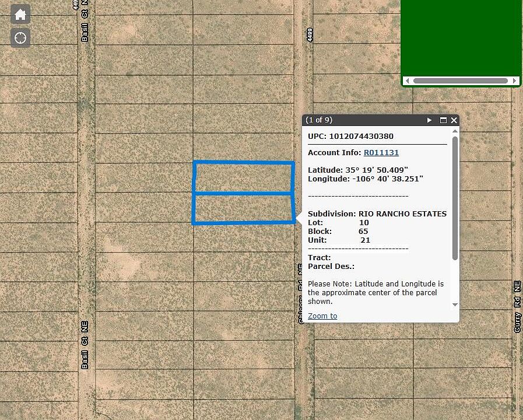This screenshot has width=523, height=420.
Task: Click the Tract: label
Action: 319,257
